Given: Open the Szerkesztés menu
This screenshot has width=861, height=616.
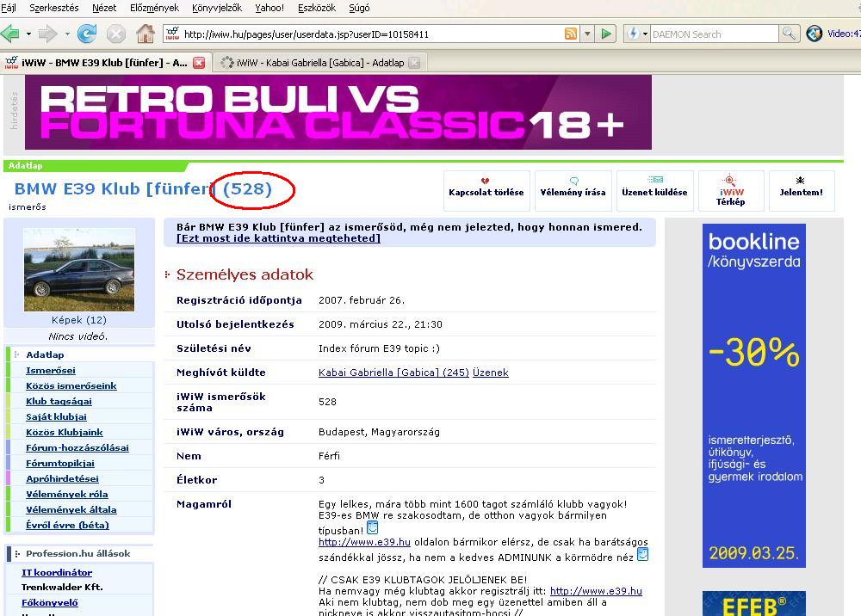Looking at the screenshot, I should coord(53,9).
